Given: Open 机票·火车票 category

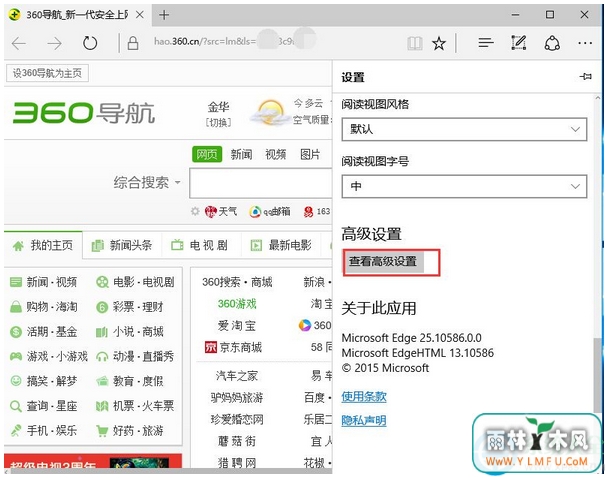Looking at the screenshot, I should pos(135,406).
